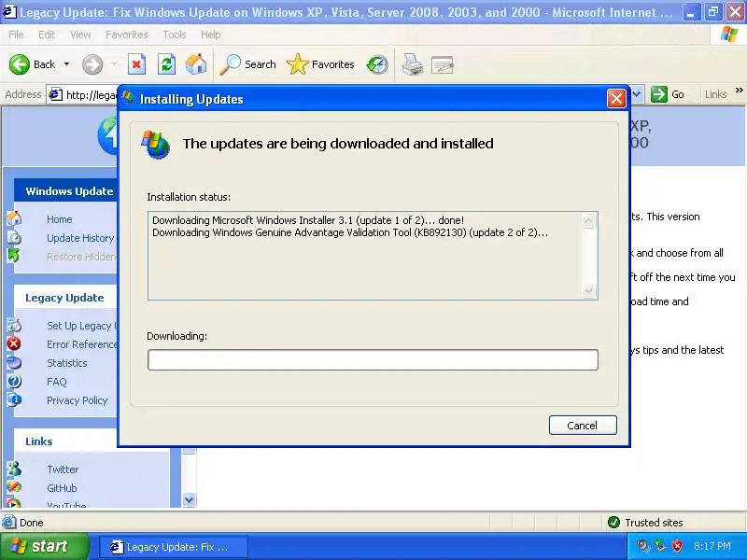Expand the Links toolbar chevron
Viewport: 747px width, 560px height.
739,90
